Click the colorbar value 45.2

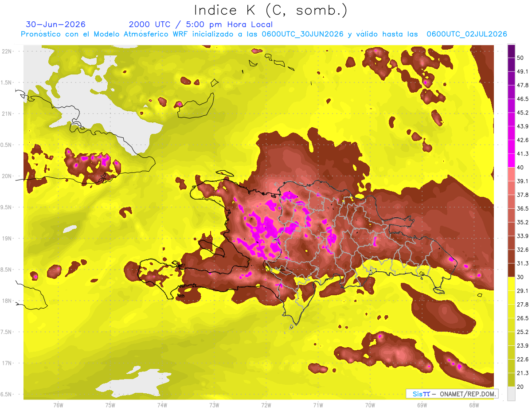click(522, 113)
